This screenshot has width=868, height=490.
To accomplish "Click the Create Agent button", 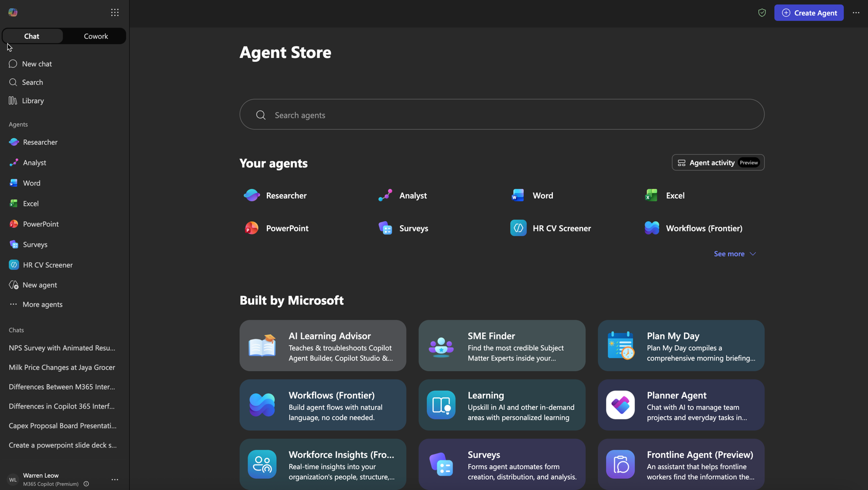I will point(809,13).
